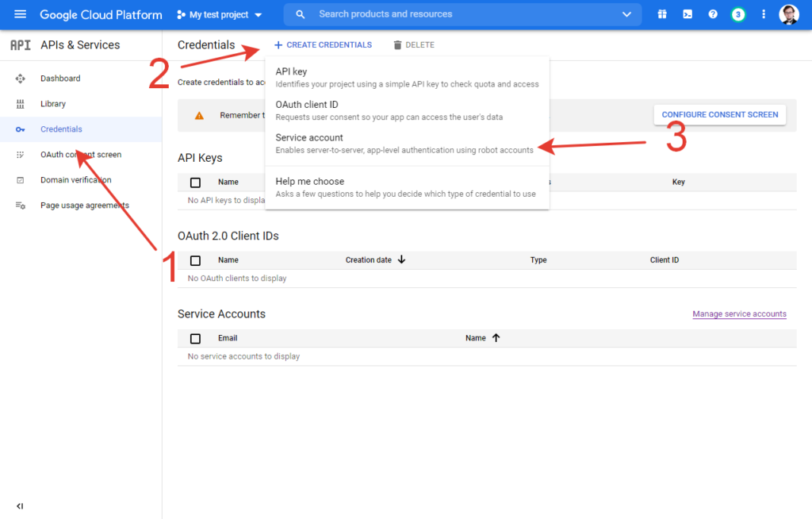
Task: Tick the API Keys select-all checkbox
Action: pos(196,183)
